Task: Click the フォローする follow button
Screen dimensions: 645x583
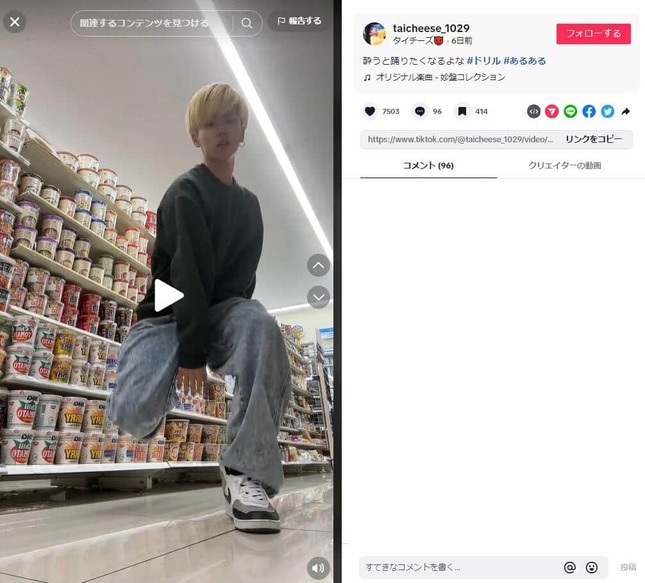Action: 594,34
